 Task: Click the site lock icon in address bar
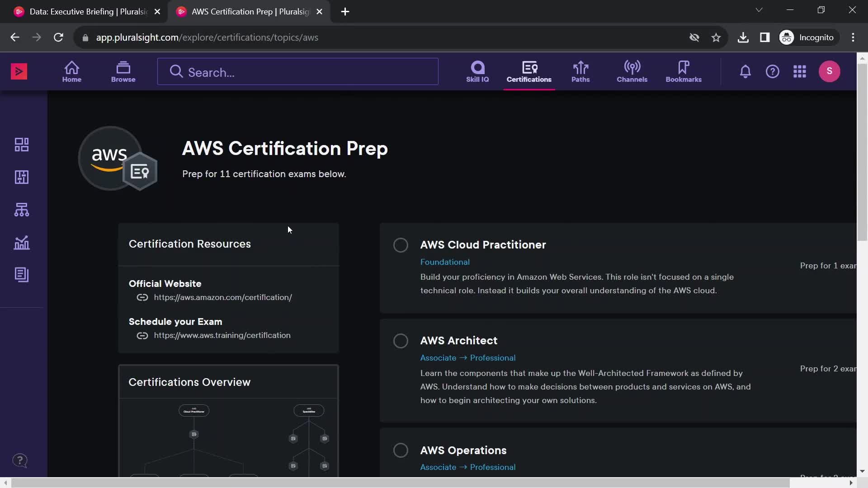point(85,38)
